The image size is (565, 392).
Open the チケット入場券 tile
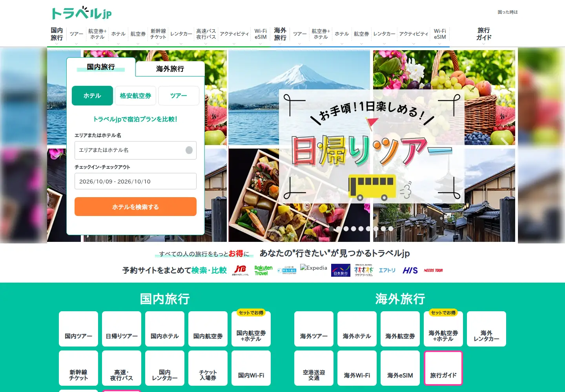208,368
